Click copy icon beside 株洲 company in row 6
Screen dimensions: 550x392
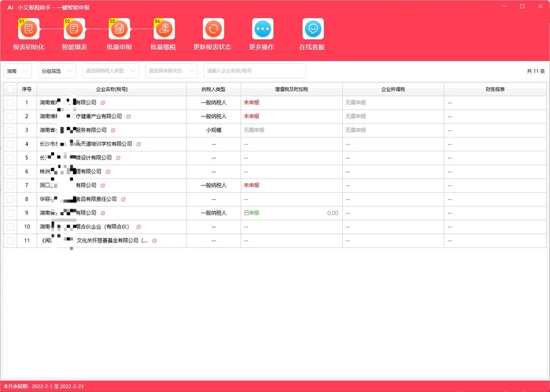tap(108, 171)
